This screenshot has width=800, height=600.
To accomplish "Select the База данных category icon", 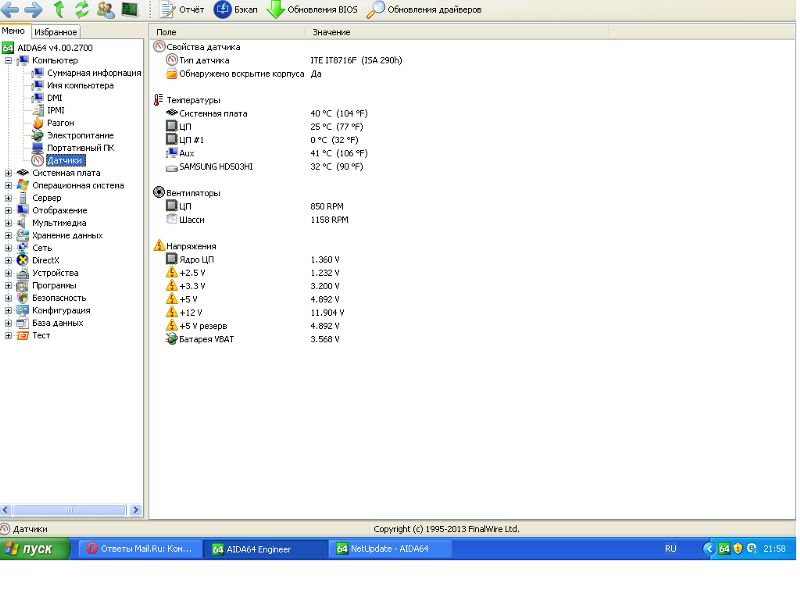I will [22, 323].
